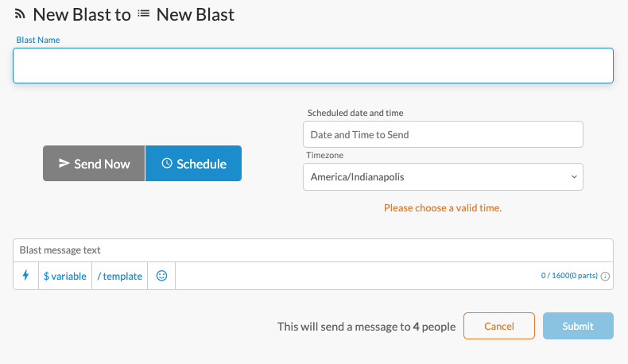The height and width of the screenshot is (364, 628).
Task: Click inside the Blast message text area
Action: (x=312, y=250)
